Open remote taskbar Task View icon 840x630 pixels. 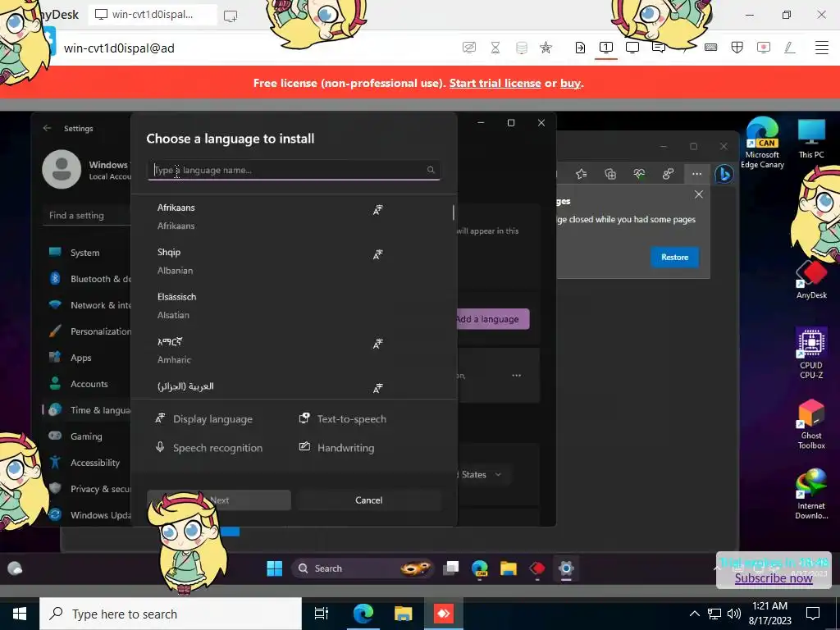pos(451,568)
